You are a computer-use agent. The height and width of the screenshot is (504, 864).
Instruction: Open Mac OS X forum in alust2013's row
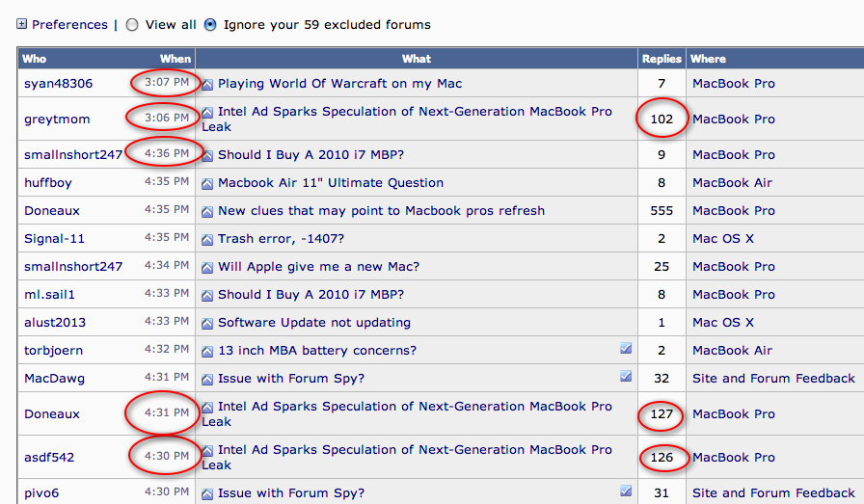(x=723, y=323)
